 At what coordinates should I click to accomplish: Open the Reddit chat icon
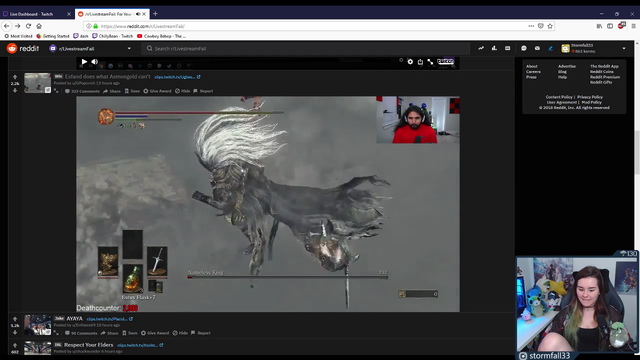pyautogui.click(x=524, y=48)
